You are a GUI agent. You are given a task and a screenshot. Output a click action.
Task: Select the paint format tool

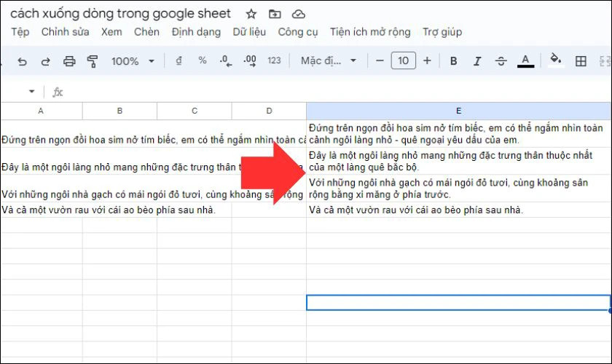pyautogui.click(x=93, y=61)
